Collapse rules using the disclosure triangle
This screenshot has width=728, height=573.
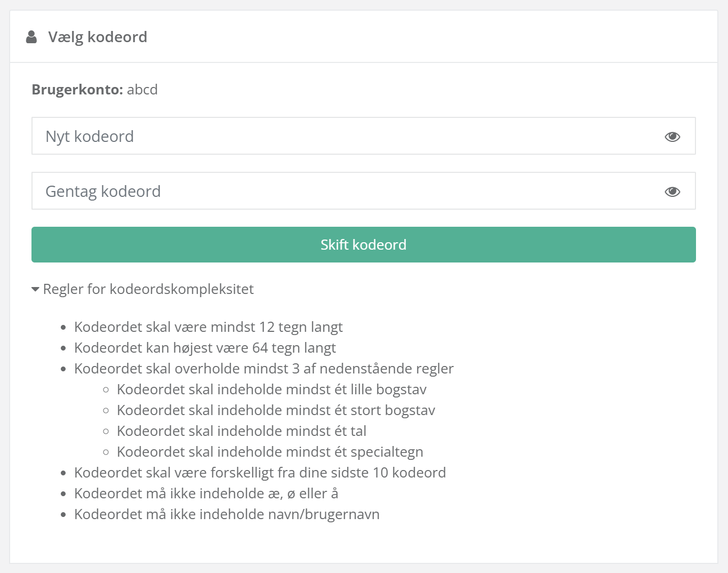36,289
